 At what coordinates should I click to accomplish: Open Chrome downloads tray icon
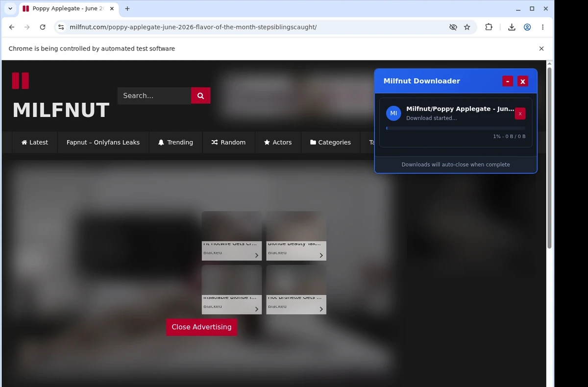coord(512,27)
